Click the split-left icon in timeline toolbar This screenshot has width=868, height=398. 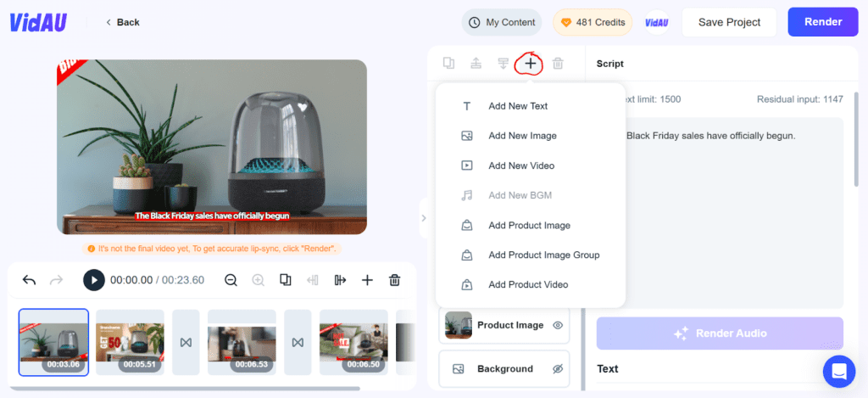coord(313,281)
